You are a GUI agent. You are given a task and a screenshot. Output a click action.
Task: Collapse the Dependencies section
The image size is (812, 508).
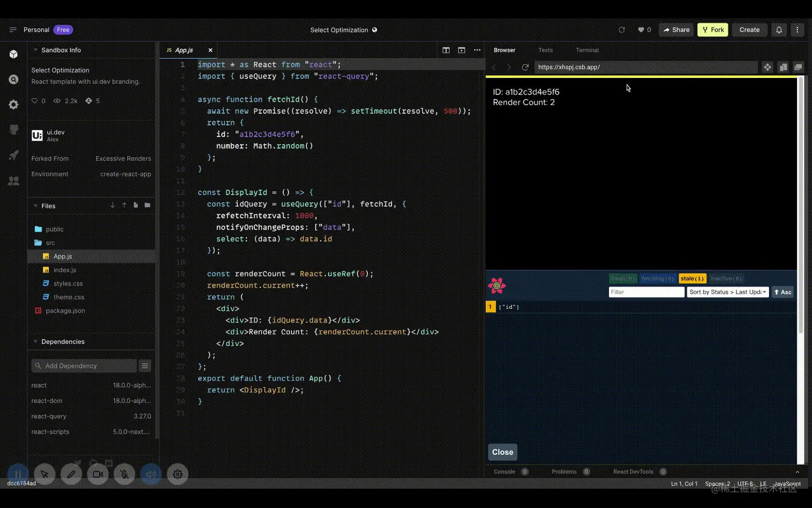coord(35,341)
